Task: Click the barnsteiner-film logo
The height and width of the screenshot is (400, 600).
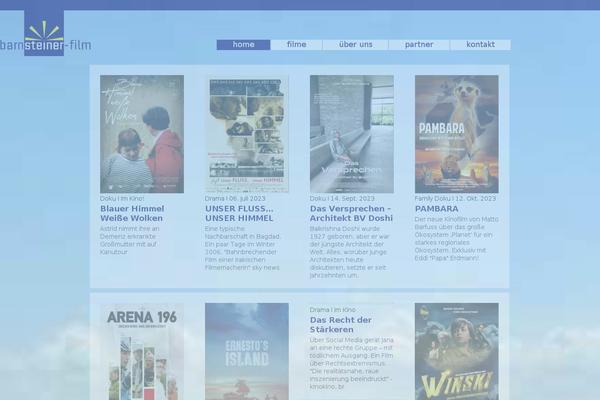Action: (x=45, y=33)
